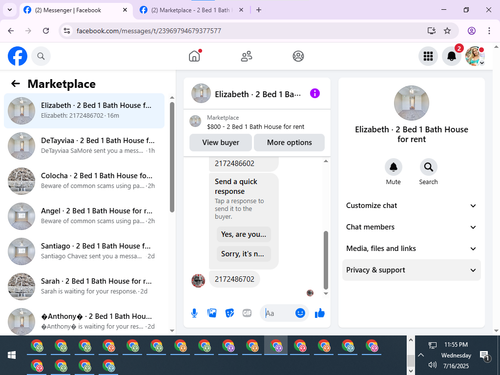Open the emoji picker smiley icon
500x375 pixels.
coord(300,313)
